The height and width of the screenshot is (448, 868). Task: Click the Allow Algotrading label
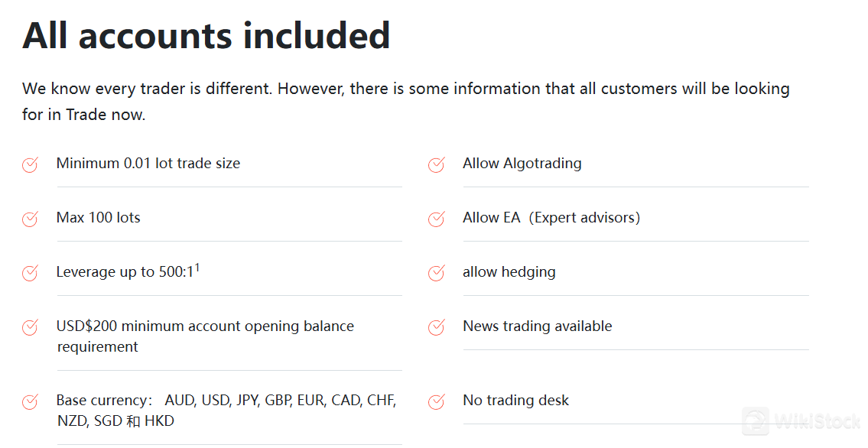pyautogui.click(x=522, y=164)
